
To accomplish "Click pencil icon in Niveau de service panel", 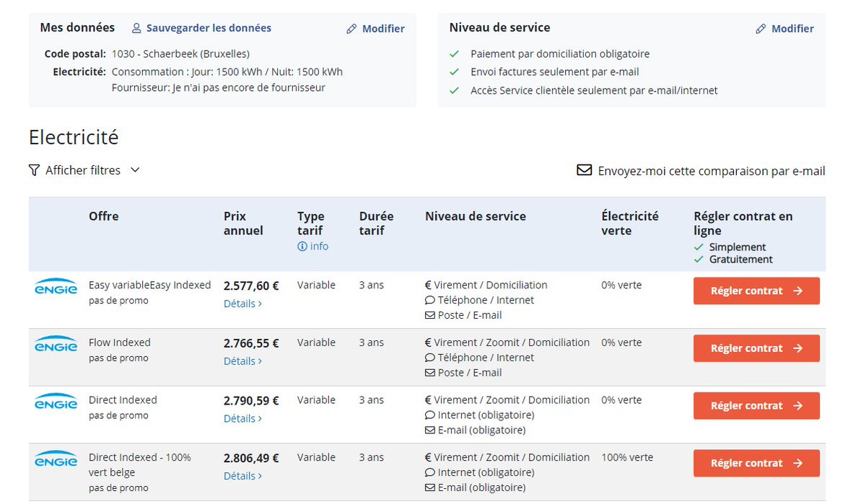I will 761,29.
